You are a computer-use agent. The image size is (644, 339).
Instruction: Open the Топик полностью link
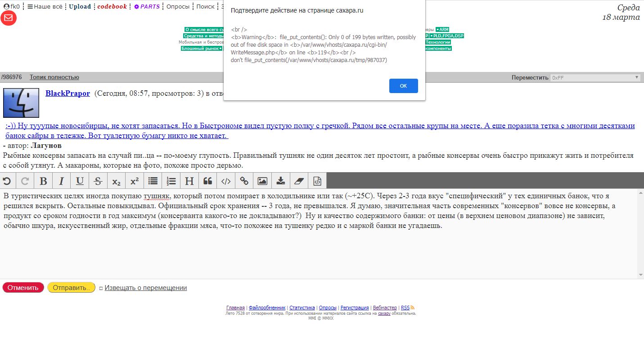54,77
